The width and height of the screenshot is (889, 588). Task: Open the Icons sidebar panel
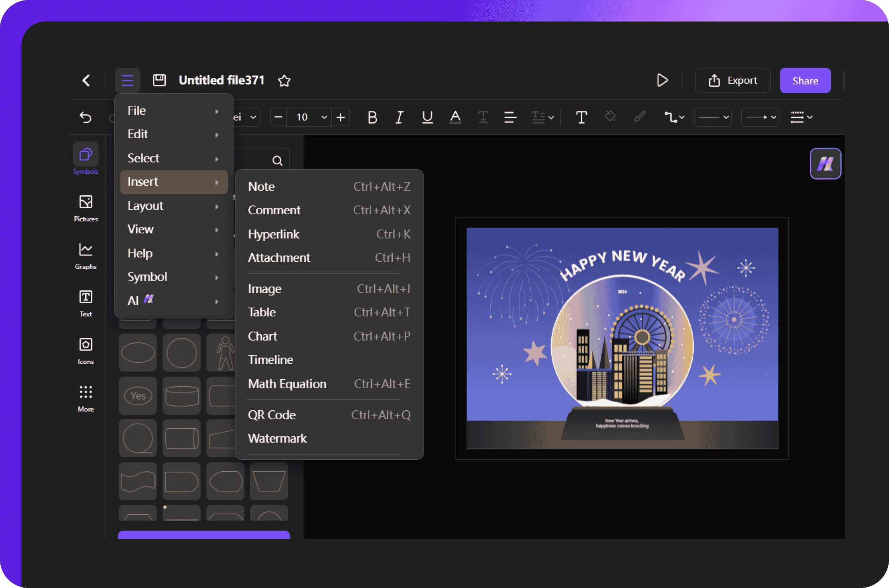pos(86,351)
